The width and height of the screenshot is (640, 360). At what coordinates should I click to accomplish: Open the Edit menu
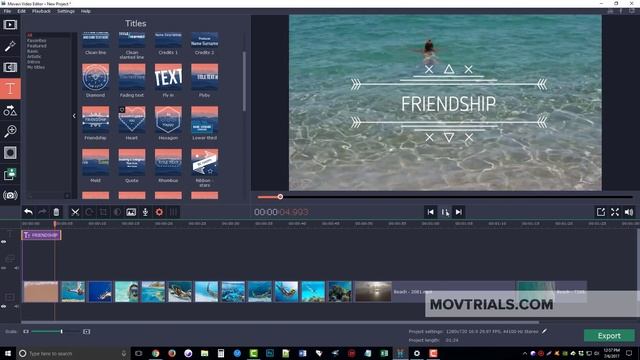coord(21,11)
